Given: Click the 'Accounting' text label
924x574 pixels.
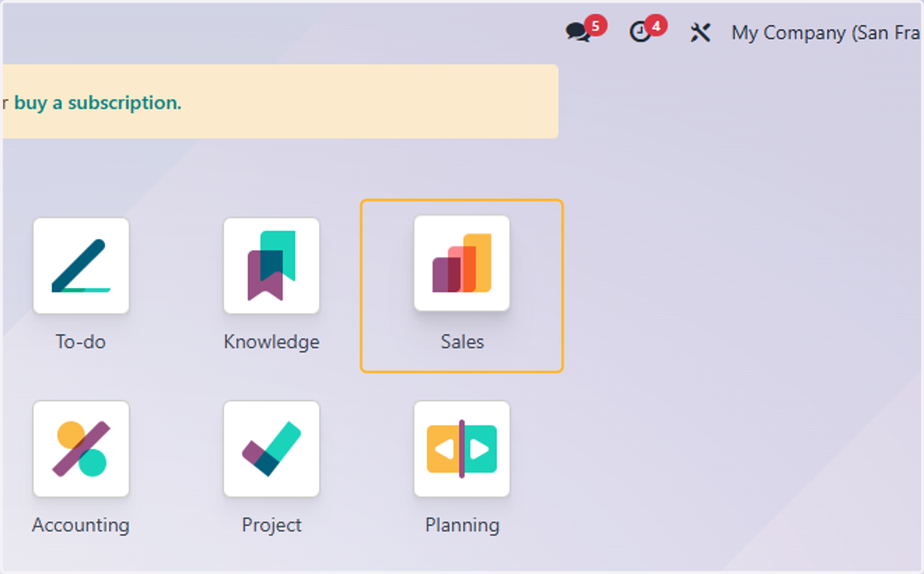Looking at the screenshot, I should click(x=81, y=525).
